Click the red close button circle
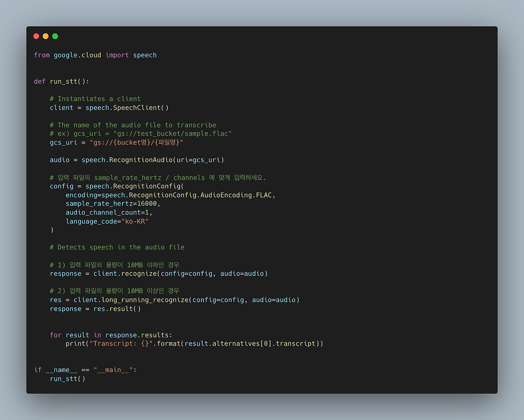 coord(36,36)
